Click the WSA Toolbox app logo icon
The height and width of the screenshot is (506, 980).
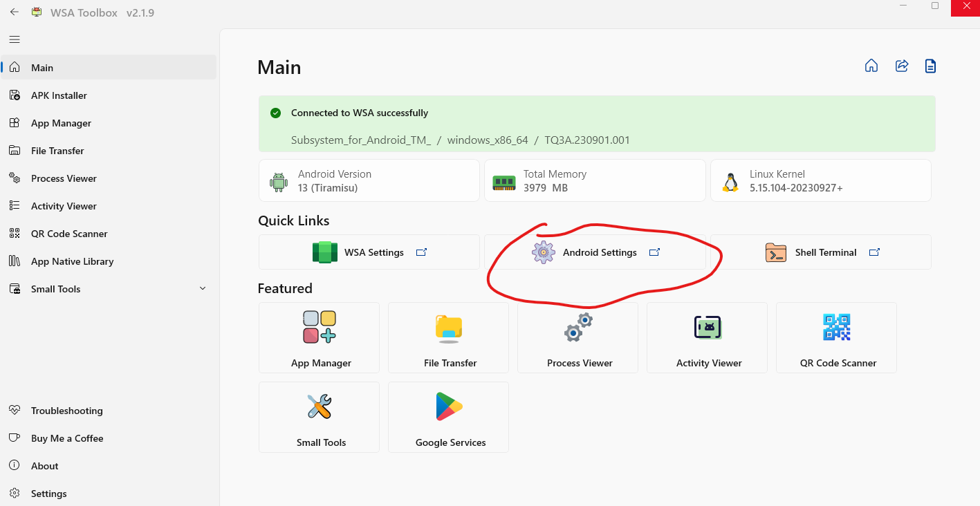tap(37, 12)
